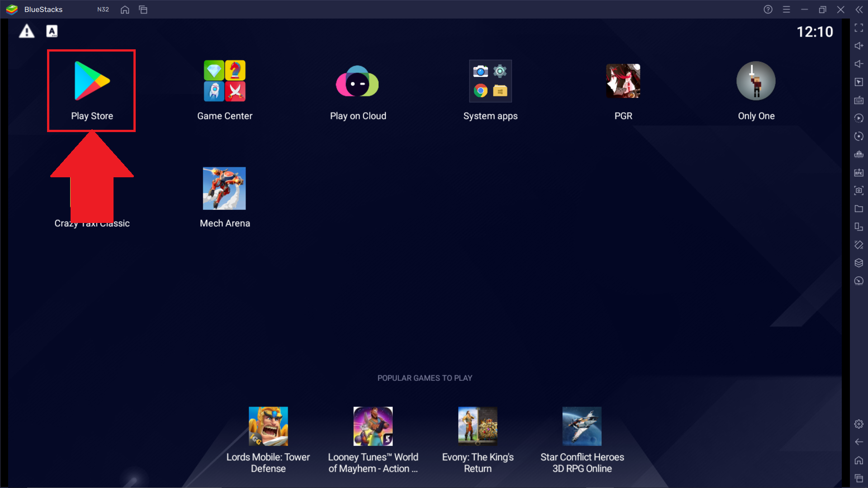Click the BlueStacks logo in title bar
The image size is (868, 488).
[12, 9]
